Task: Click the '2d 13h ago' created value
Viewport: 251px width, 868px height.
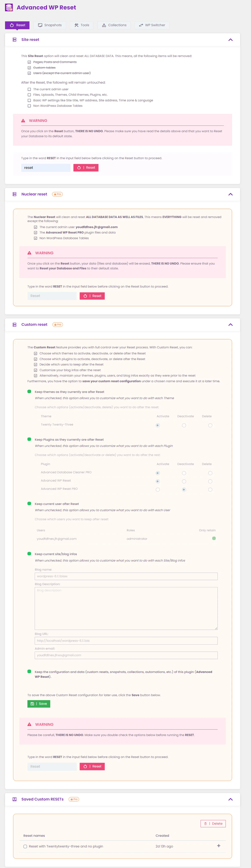Action: coord(164,846)
